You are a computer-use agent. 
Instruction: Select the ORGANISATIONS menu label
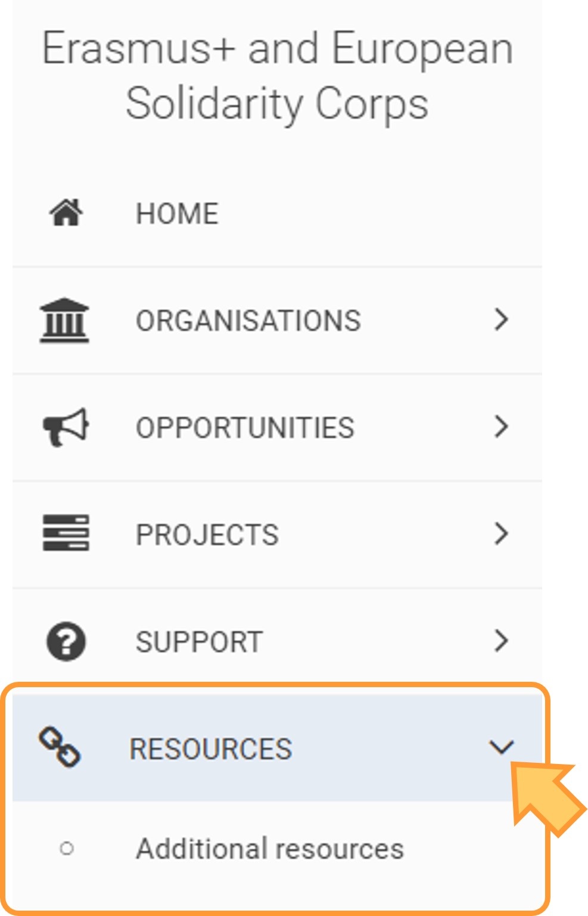pyautogui.click(x=248, y=321)
